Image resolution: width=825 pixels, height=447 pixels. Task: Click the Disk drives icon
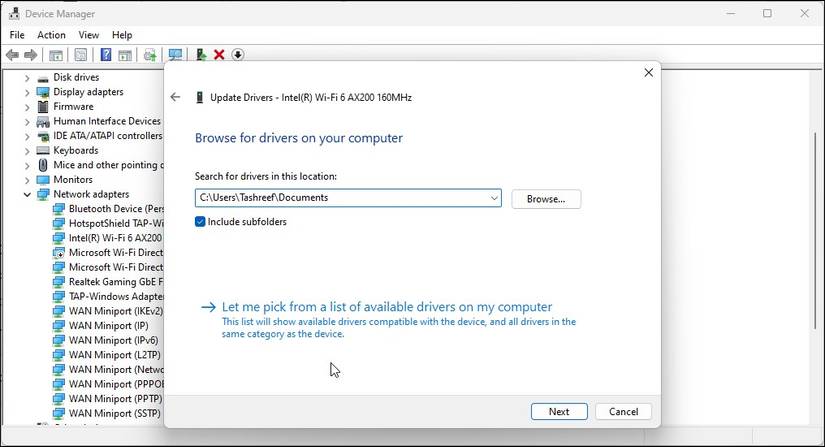click(x=43, y=78)
